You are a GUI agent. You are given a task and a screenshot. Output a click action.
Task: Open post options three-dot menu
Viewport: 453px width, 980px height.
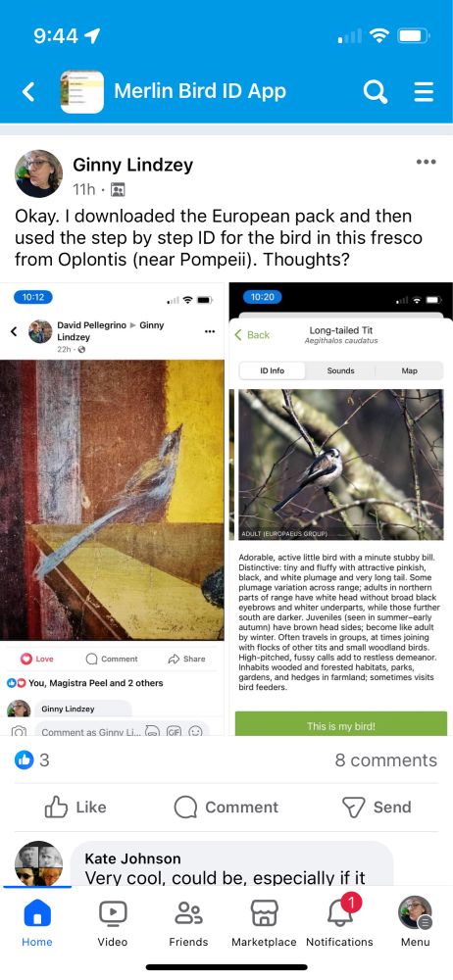[x=426, y=162]
